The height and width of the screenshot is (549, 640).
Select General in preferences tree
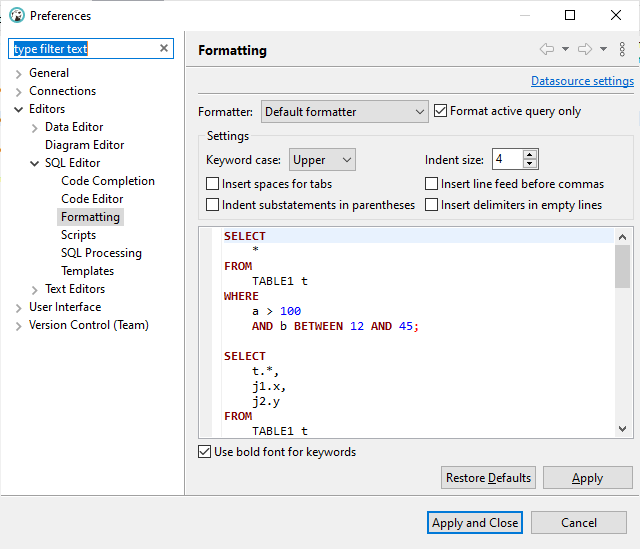(x=49, y=73)
